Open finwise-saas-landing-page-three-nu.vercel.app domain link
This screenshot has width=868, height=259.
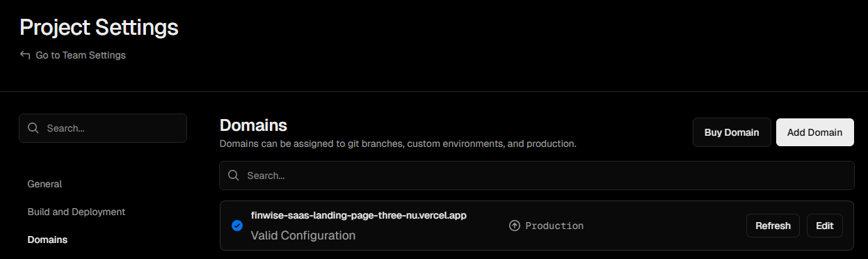pyautogui.click(x=359, y=215)
